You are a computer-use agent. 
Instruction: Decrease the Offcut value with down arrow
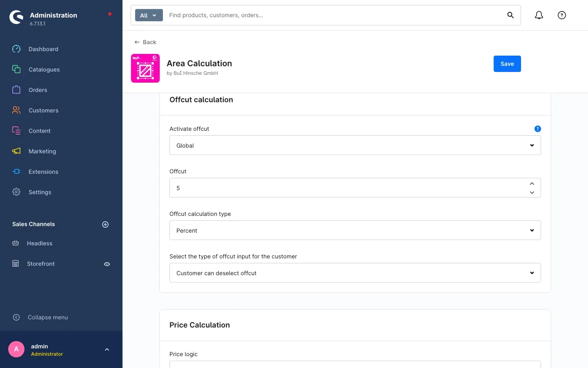[x=532, y=193]
